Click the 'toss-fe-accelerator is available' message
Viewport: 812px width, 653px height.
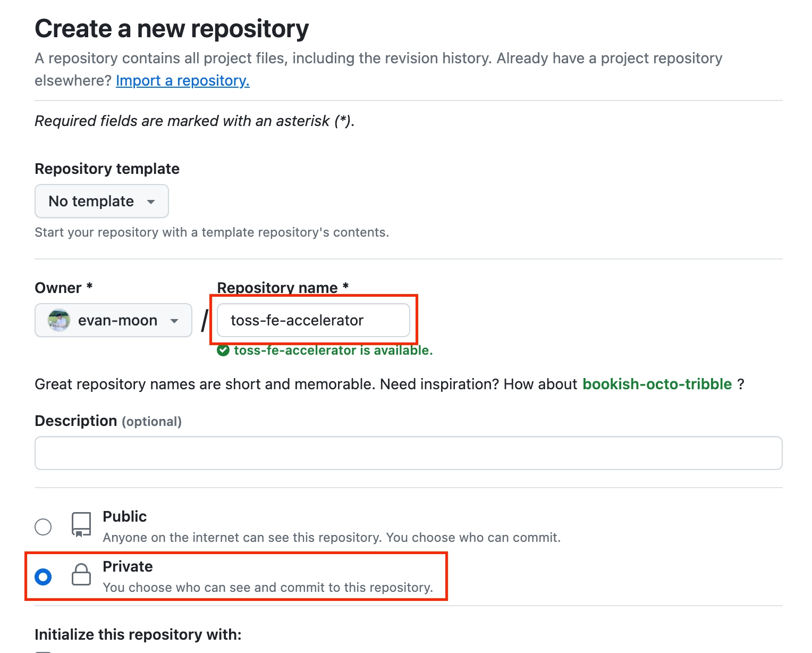[333, 350]
